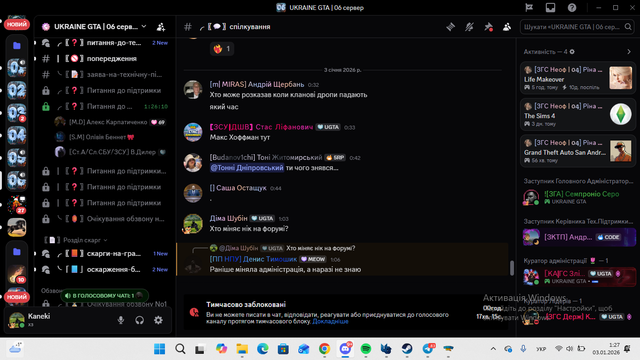
Task: Open the Help question-mark icon
Action: pos(572,7)
